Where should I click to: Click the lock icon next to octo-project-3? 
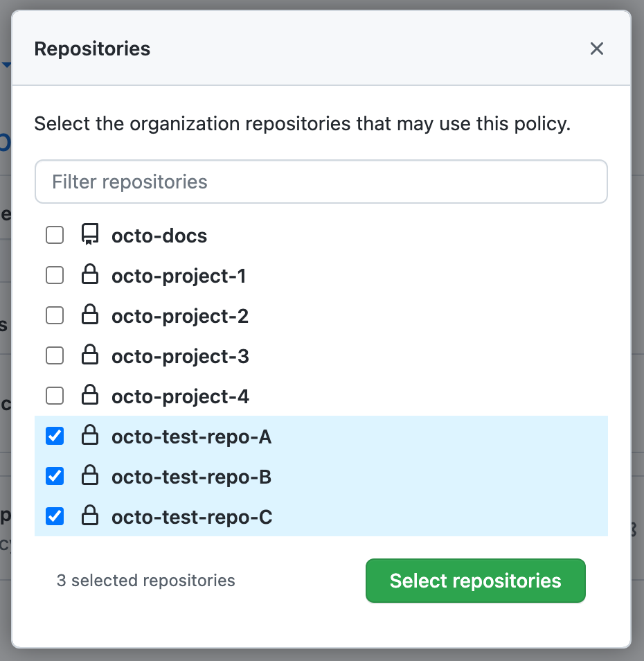[x=91, y=355]
